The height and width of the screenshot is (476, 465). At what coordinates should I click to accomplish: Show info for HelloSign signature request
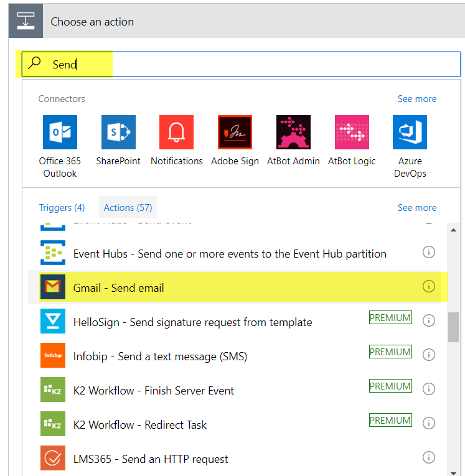point(429,320)
